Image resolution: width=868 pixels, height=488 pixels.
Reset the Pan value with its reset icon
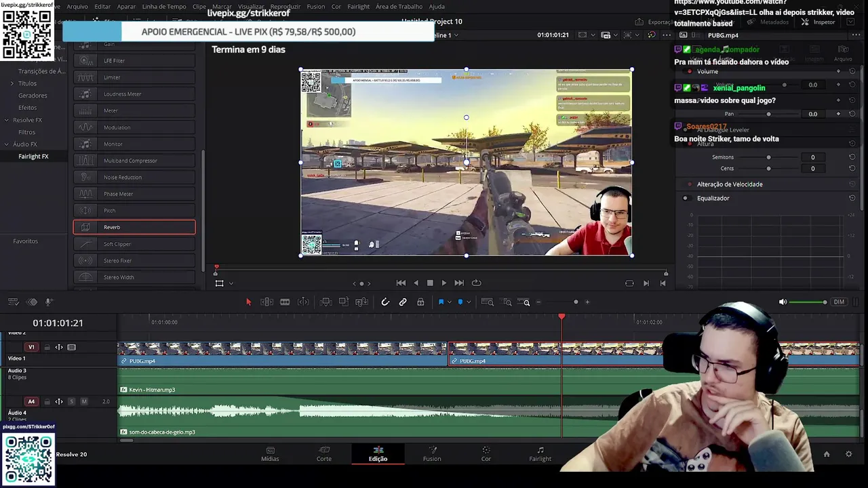coord(852,114)
